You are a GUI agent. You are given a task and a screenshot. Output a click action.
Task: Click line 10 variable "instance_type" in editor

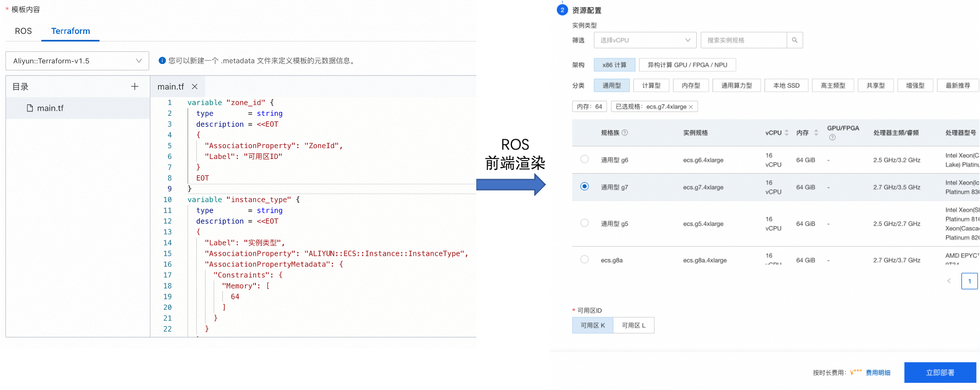point(244,200)
